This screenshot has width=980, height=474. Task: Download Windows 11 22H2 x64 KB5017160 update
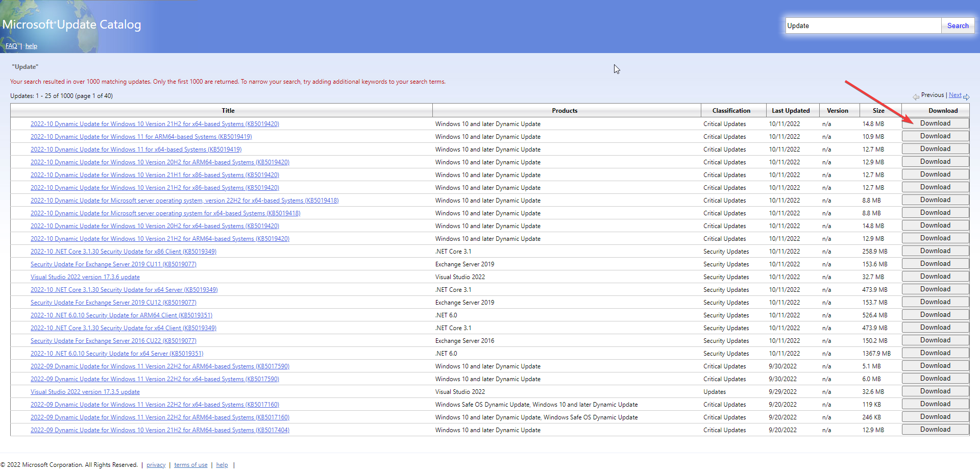935,404
